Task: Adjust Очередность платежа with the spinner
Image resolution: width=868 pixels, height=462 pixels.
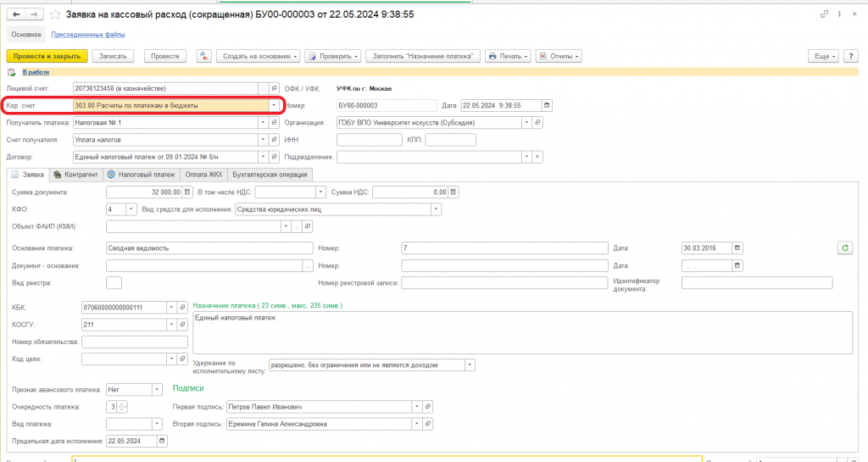Action: point(122,407)
